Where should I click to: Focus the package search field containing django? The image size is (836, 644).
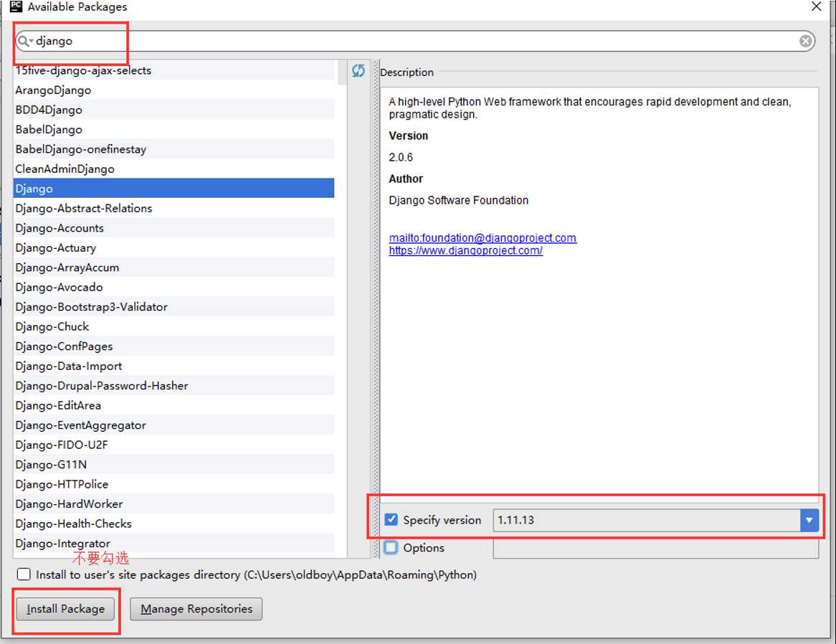[x=415, y=41]
